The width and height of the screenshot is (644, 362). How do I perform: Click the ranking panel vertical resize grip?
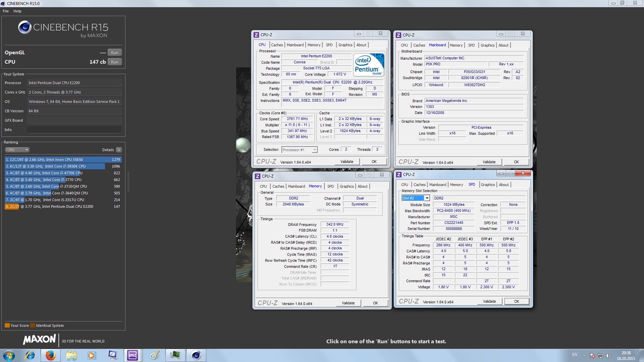[x=128, y=181]
